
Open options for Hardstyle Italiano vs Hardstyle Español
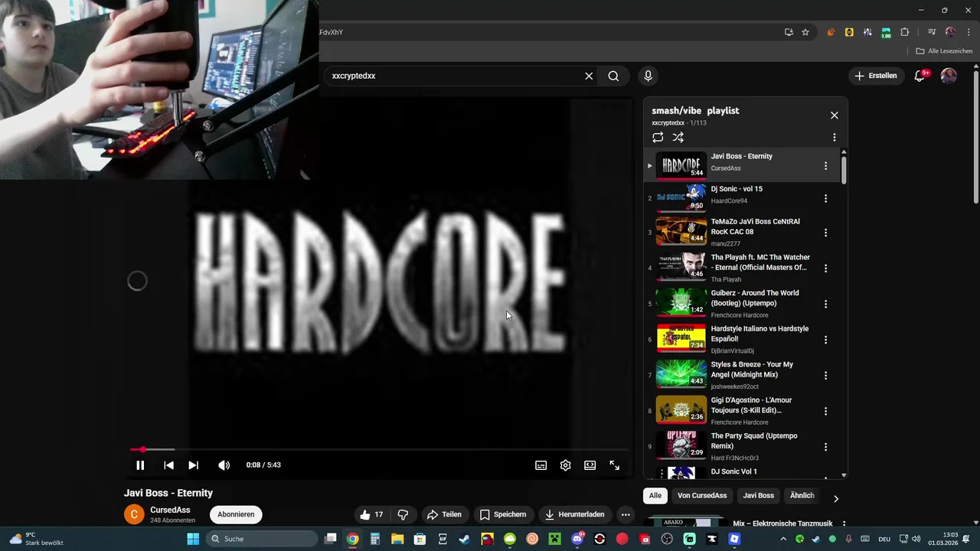click(825, 340)
